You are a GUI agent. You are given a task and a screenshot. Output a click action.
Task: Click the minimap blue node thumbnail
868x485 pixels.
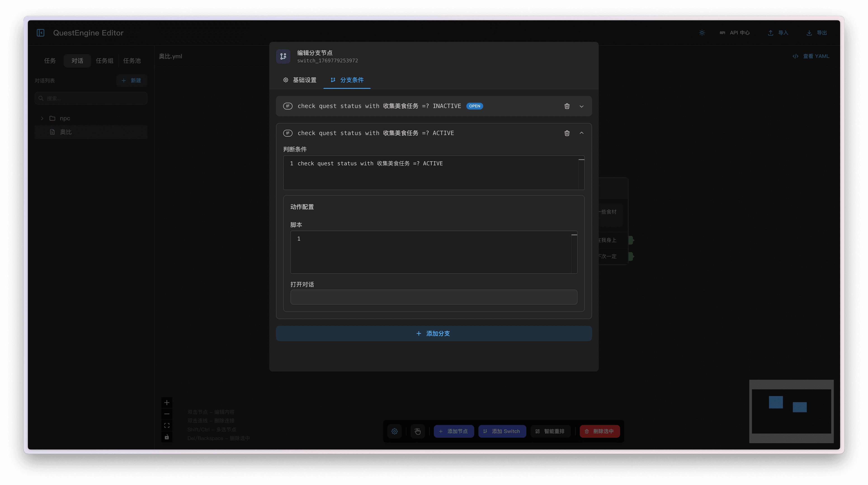[776, 402]
